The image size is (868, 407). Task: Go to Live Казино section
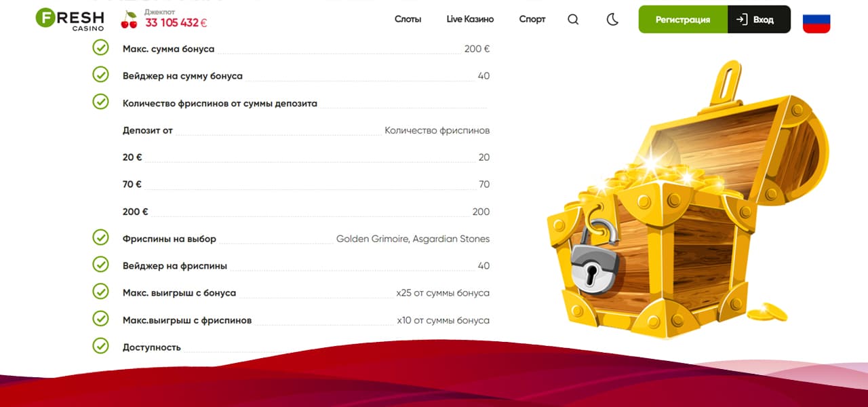470,19
